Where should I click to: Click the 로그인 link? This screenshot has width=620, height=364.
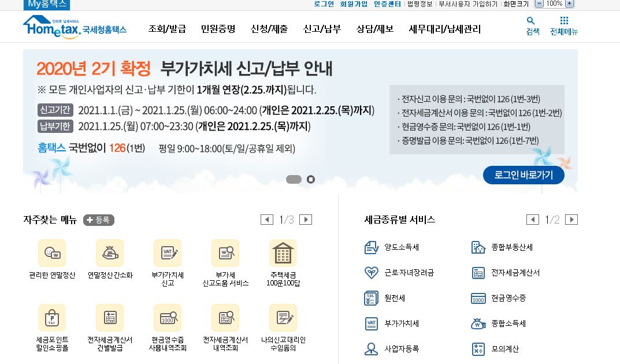tap(324, 4)
